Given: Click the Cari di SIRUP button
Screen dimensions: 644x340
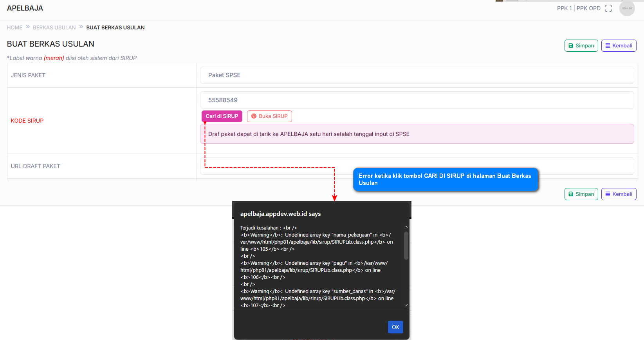Looking at the screenshot, I should point(222,116).
